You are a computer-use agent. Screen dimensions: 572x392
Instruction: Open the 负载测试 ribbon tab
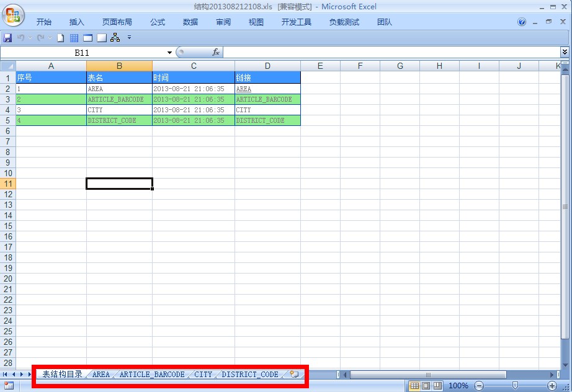(344, 22)
